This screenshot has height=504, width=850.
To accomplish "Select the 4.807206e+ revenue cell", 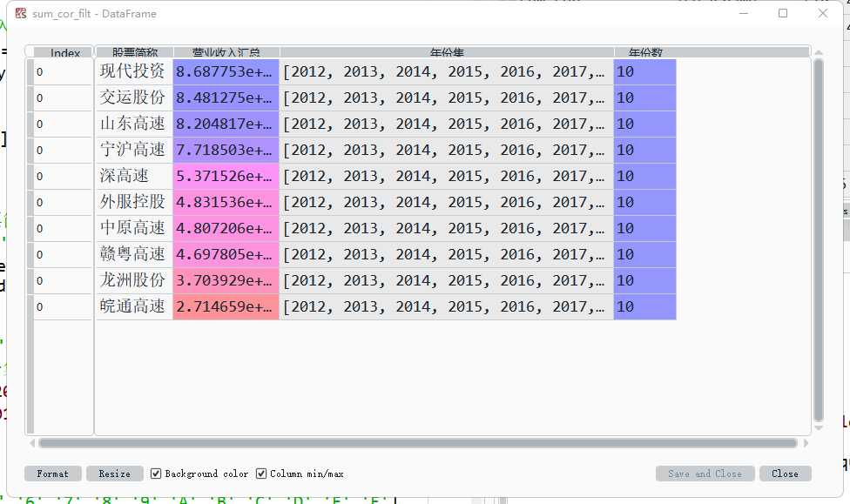I will click(x=226, y=228).
